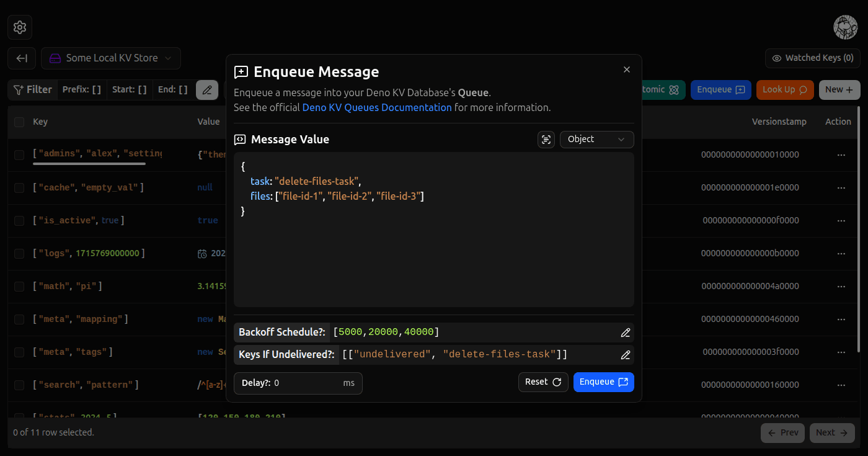This screenshot has width=868, height=456.
Task: Click the Versionstamp column header
Action: tap(779, 122)
